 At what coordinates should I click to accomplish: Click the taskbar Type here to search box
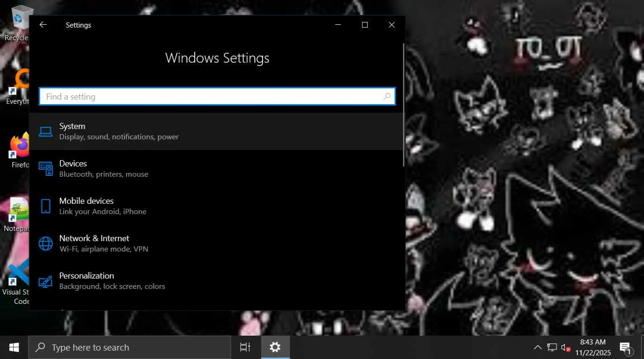[x=130, y=347]
